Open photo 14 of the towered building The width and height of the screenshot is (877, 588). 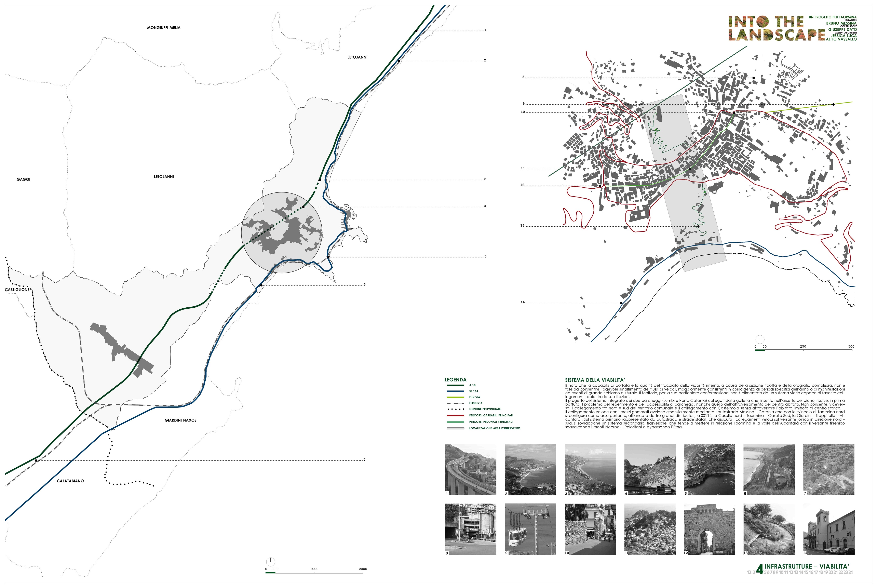(x=829, y=529)
